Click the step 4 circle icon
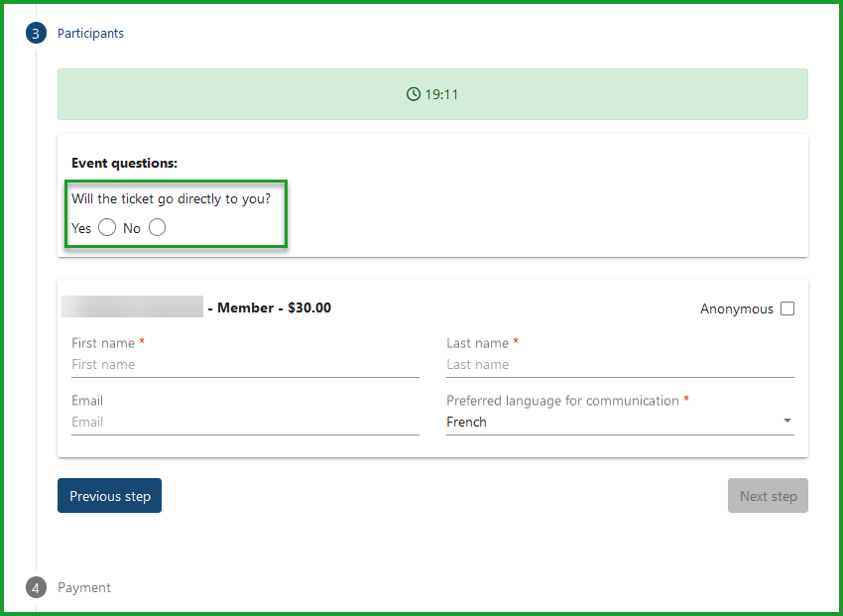The height and width of the screenshot is (616, 843). 36,587
